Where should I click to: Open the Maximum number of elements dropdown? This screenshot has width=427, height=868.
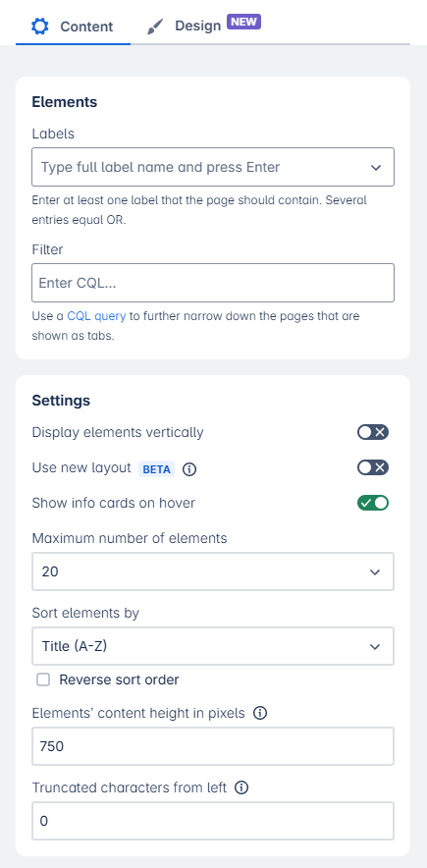tap(213, 571)
